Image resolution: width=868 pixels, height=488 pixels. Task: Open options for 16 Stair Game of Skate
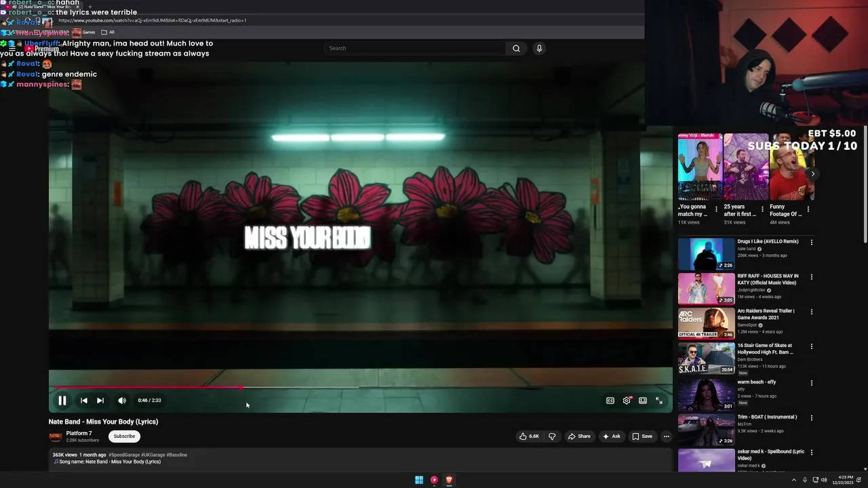pos(811,347)
